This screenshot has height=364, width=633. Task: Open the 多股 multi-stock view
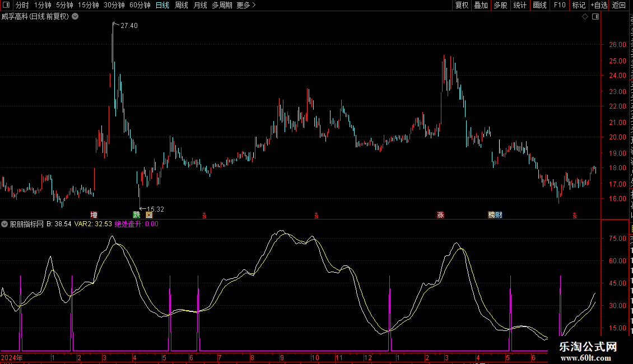(500, 5)
